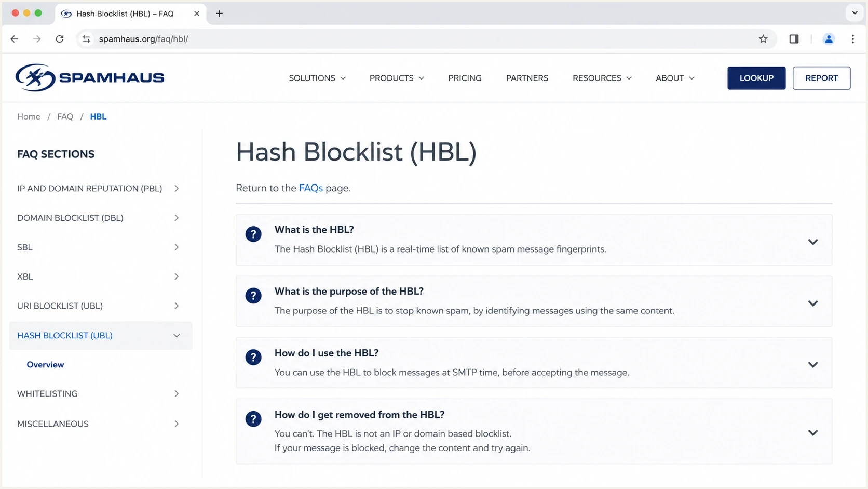This screenshot has height=489, width=868.
Task: Click the Report button
Action: 821,78
